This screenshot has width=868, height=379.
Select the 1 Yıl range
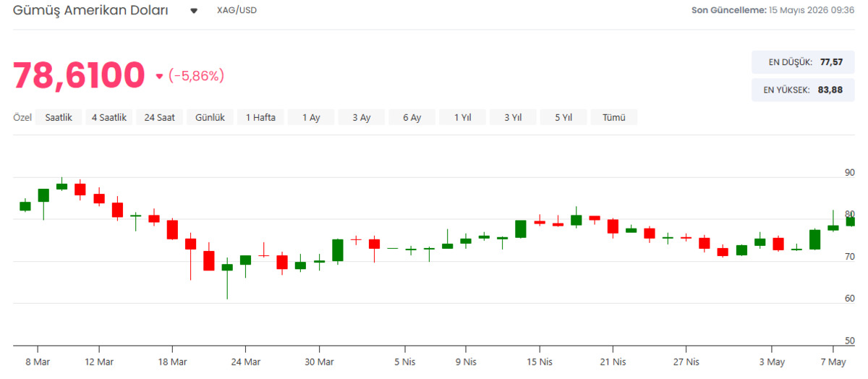[463, 117]
